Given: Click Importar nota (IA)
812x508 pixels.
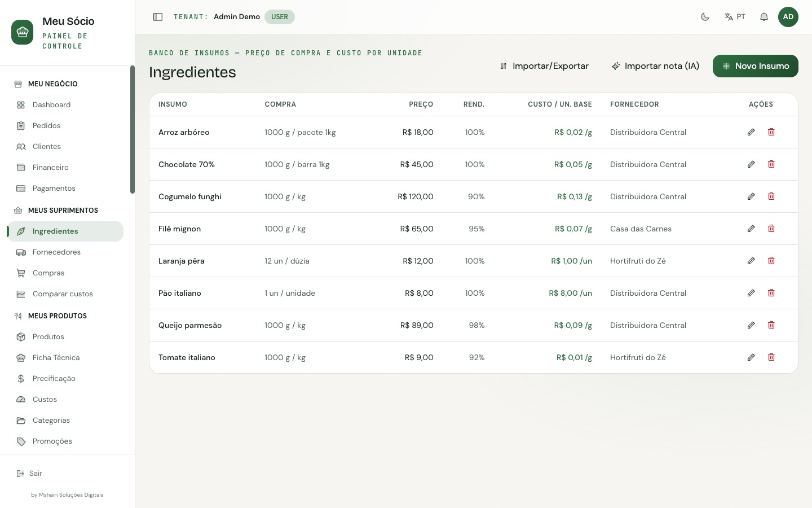Looking at the screenshot, I should (655, 66).
